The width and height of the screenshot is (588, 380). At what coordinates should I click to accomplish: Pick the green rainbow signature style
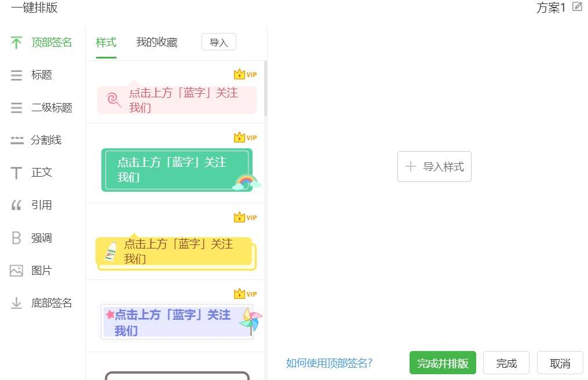(x=177, y=170)
